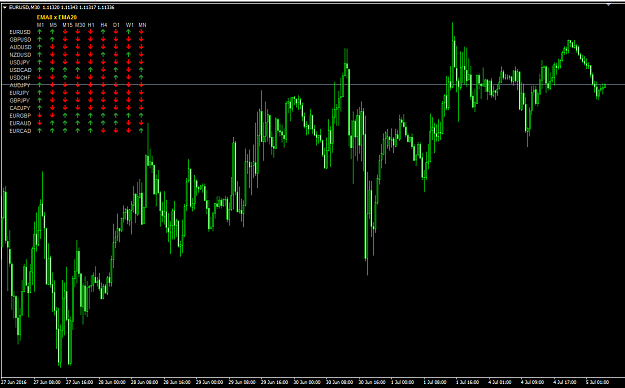Screen dimensions: 625x388
Task: Click the USDCAD symbol label
Action: pos(20,70)
